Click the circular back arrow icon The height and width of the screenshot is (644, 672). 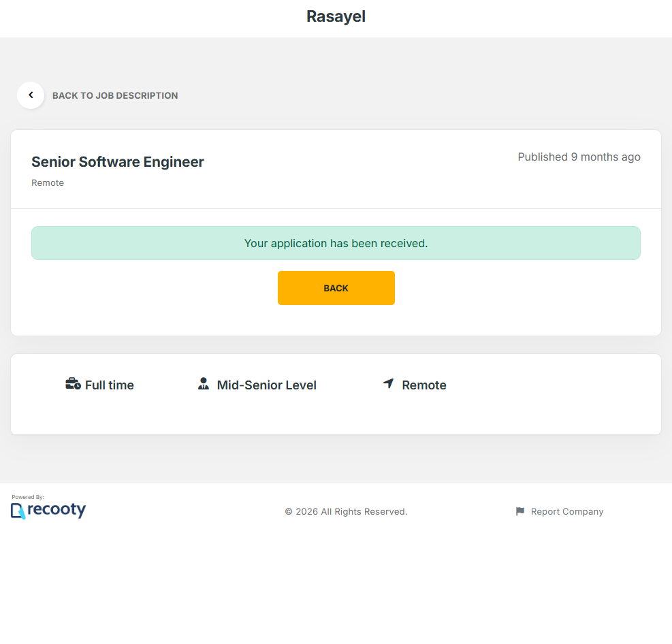(x=31, y=95)
